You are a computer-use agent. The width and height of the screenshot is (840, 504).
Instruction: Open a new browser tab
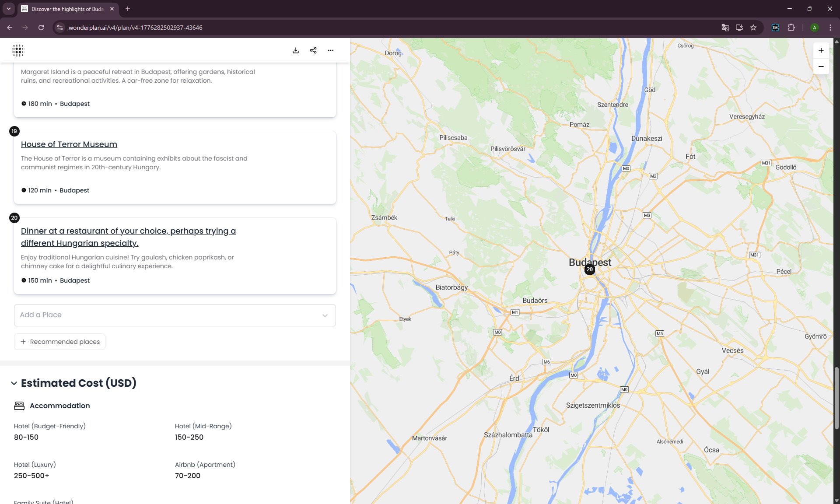128,9
